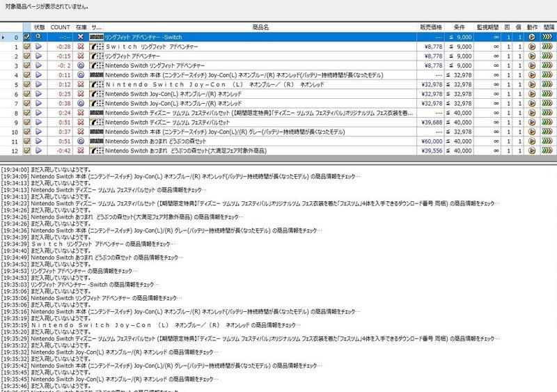
Task: Click the [19:34:00] log line
Action: point(46,169)
